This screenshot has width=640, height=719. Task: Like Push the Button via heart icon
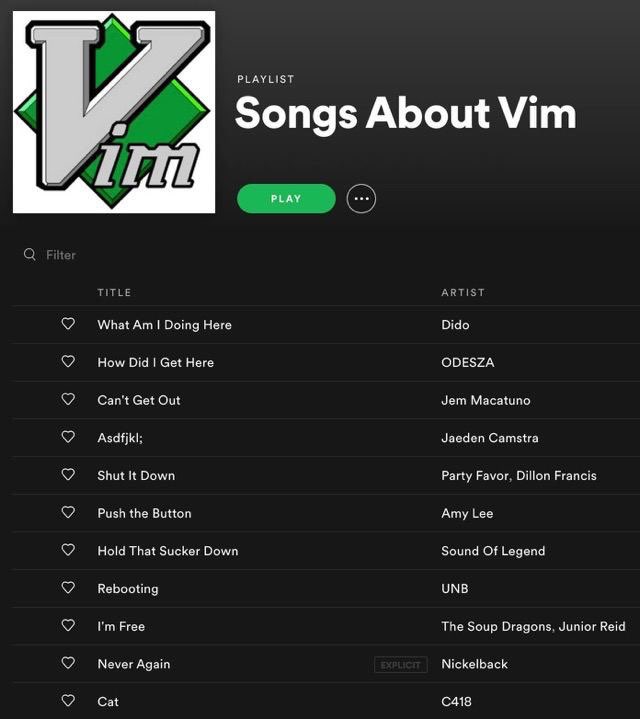(68, 512)
